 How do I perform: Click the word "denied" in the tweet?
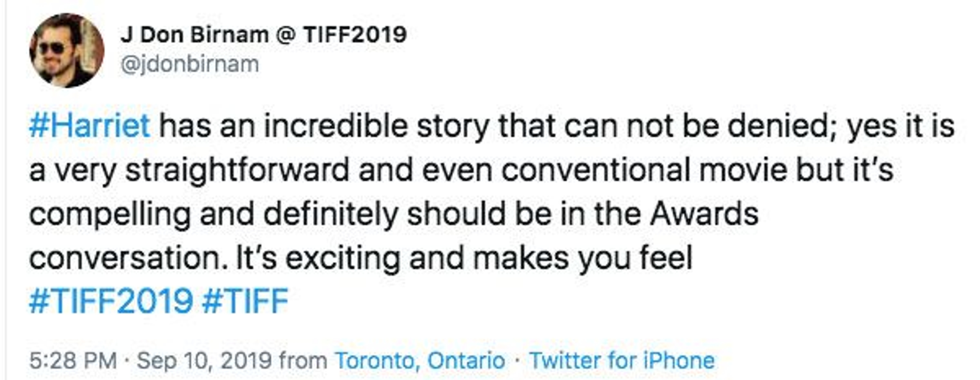[x=781, y=126]
